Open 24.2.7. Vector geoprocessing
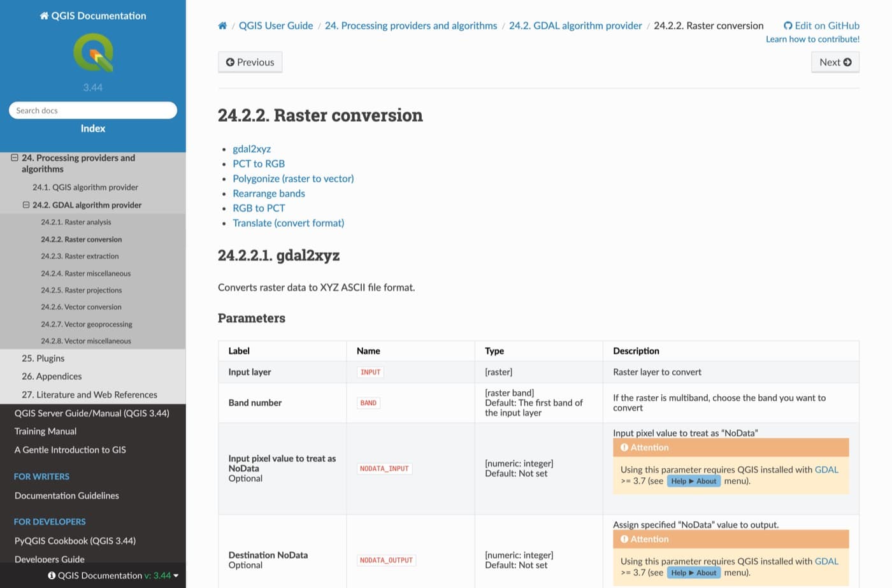892x588 pixels. click(x=87, y=324)
